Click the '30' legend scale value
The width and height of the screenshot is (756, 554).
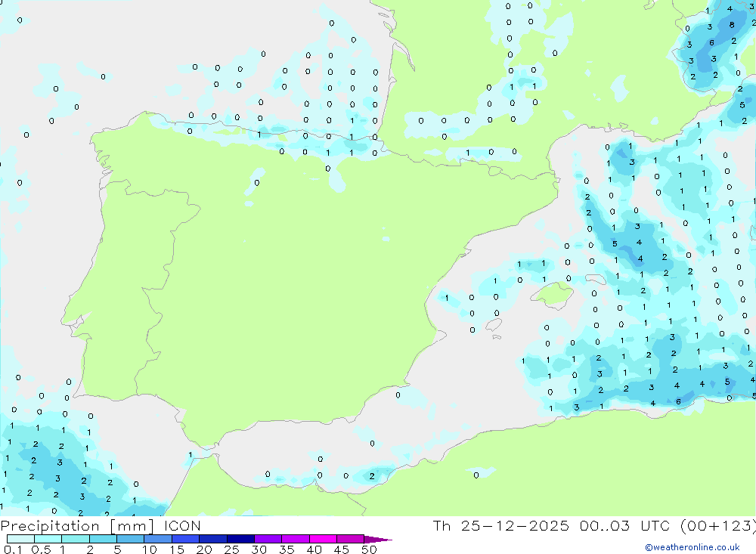click(259, 549)
